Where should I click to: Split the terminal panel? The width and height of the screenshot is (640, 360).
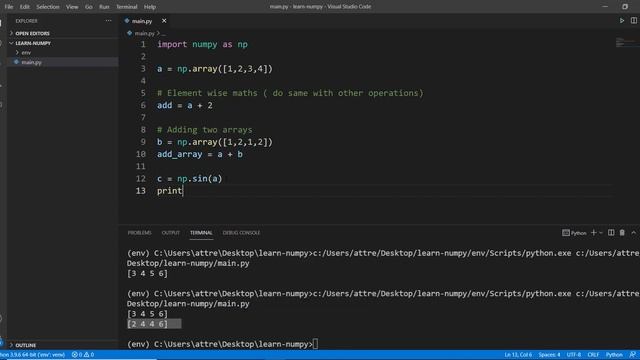pyautogui.click(x=611, y=233)
